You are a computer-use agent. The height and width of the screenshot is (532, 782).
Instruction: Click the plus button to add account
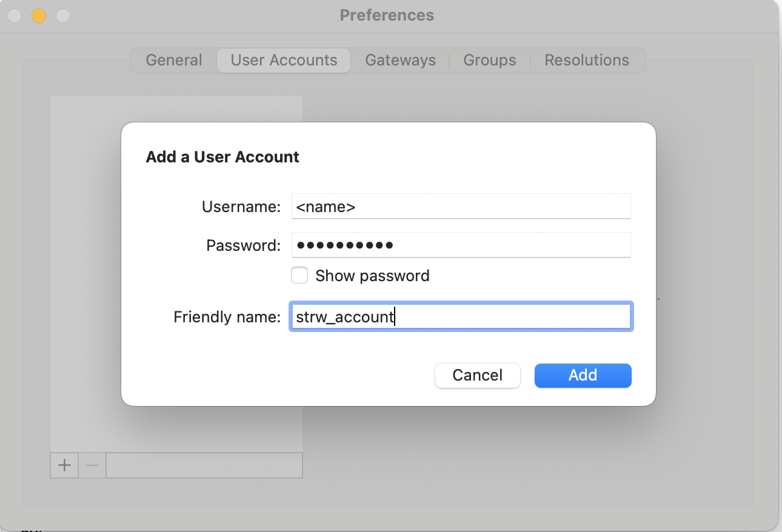[64, 465]
